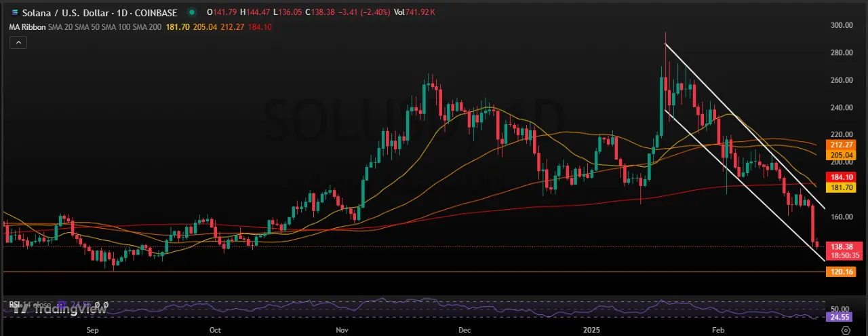This screenshot has width=868, height=336.
Task: Click the 24.55 RSI value label
Action: pyautogui.click(x=838, y=317)
